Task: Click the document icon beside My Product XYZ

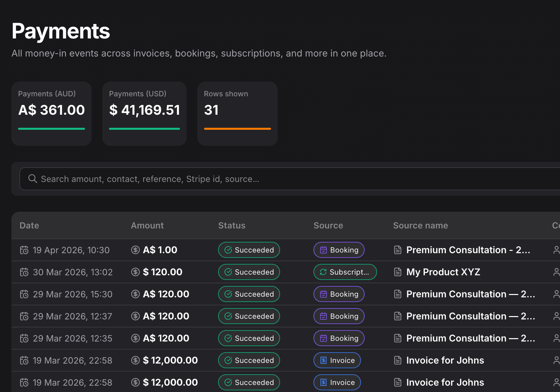Action: 397,272
